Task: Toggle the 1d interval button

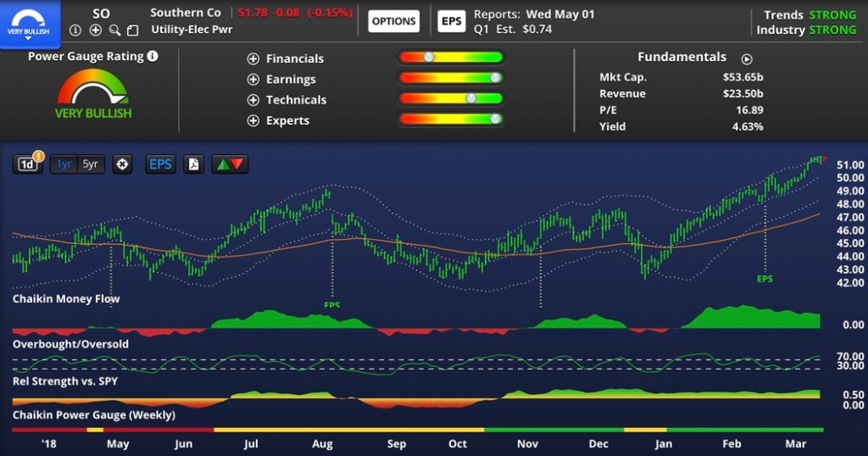Action: coord(27,164)
